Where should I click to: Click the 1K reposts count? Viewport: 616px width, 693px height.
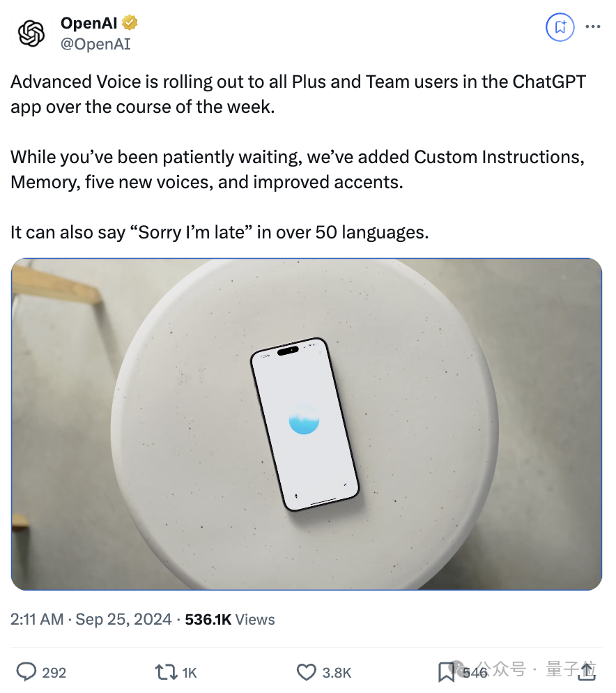coord(190,673)
